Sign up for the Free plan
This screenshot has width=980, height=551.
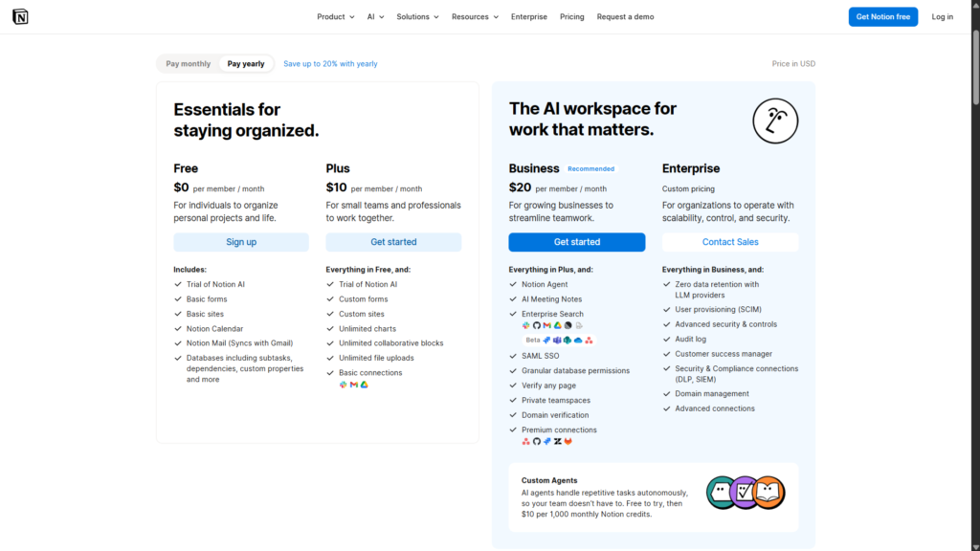[x=241, y=242]
